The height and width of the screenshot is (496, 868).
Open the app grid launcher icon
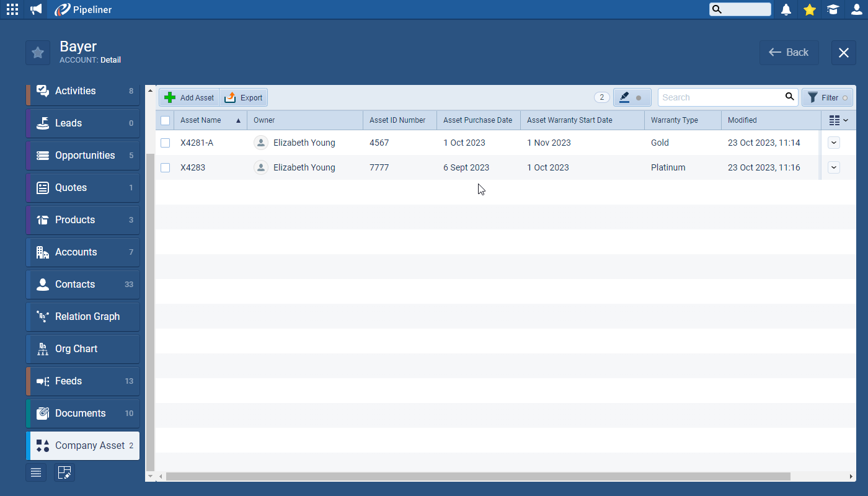(12, 9)
